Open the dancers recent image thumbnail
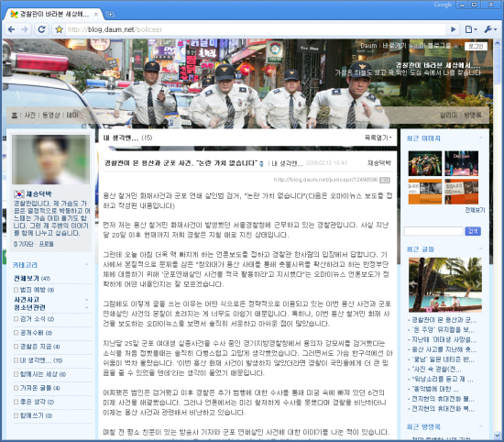 pos(425,163)
